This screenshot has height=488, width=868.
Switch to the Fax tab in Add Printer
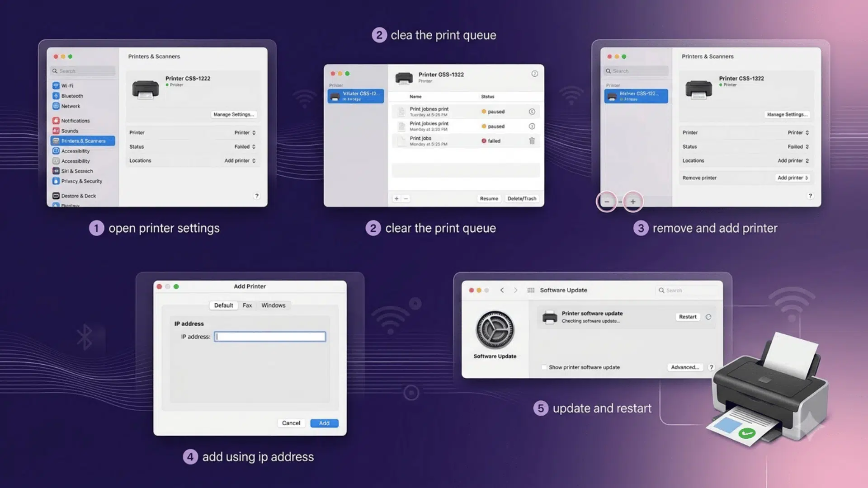pos(247,305)
